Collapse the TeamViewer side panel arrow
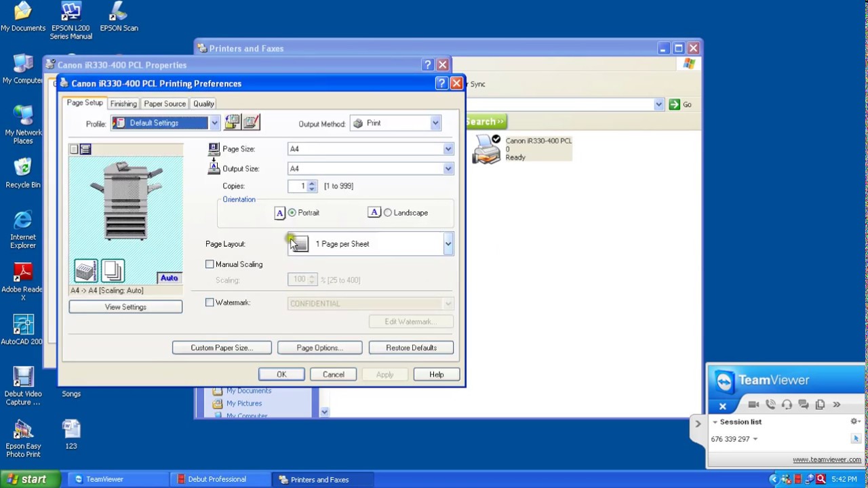This screenshot has width=868, height=488. (x=698, y=424)
